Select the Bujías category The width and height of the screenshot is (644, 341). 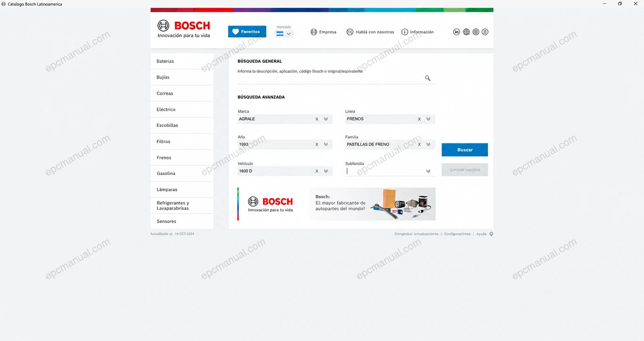182,77
